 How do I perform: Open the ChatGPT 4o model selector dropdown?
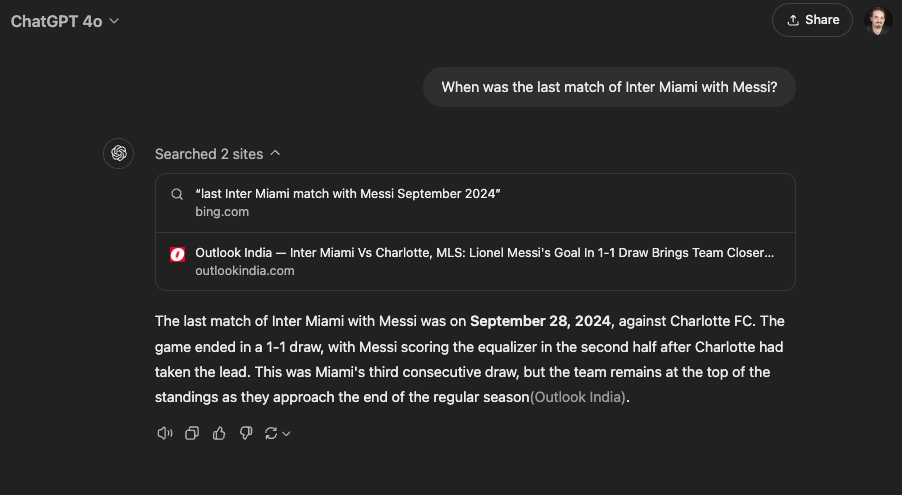point(65,21)
